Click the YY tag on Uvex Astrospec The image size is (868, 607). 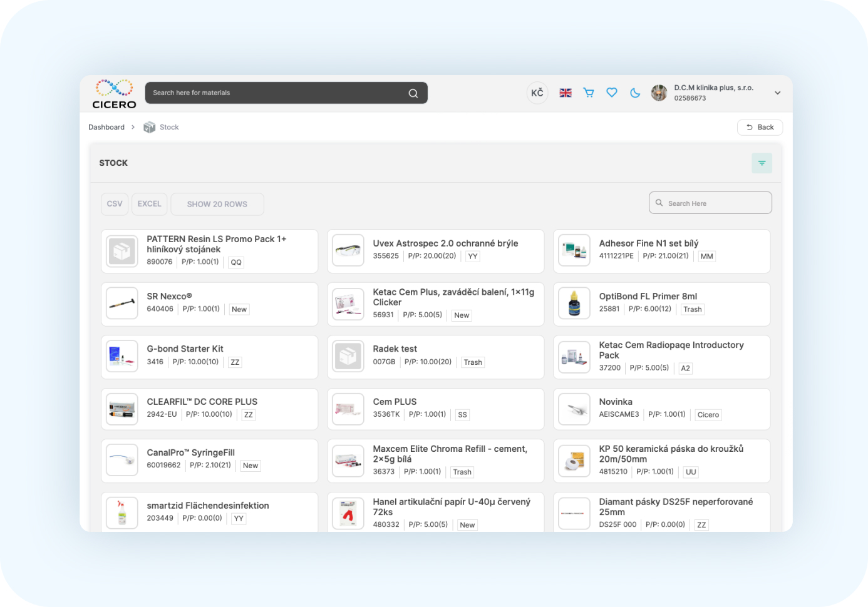point(473,257)
